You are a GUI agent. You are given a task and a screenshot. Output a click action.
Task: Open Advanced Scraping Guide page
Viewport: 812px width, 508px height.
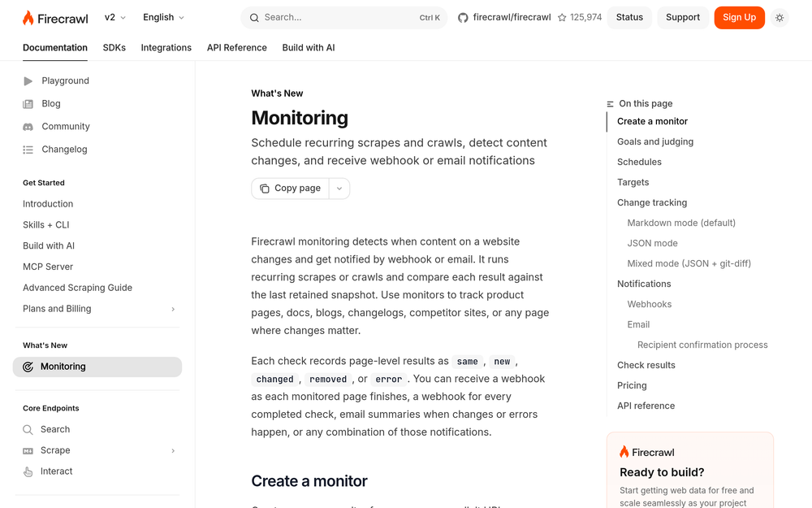77,288
